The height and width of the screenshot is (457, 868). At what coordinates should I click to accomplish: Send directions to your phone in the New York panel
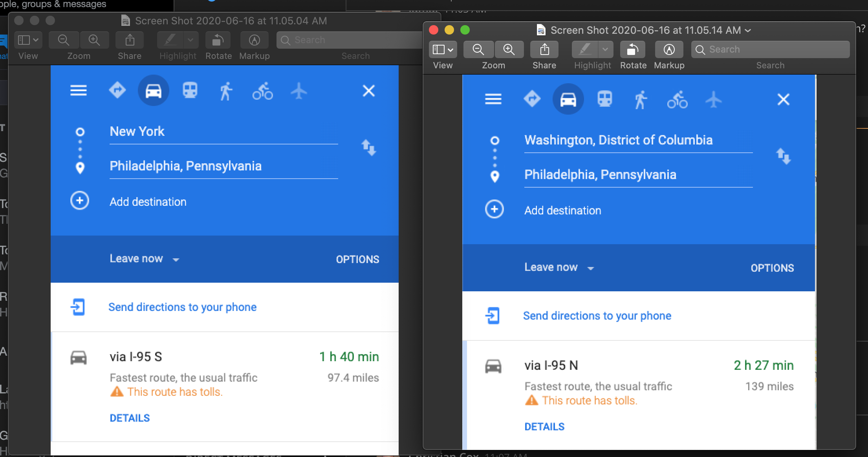point(182,307)
